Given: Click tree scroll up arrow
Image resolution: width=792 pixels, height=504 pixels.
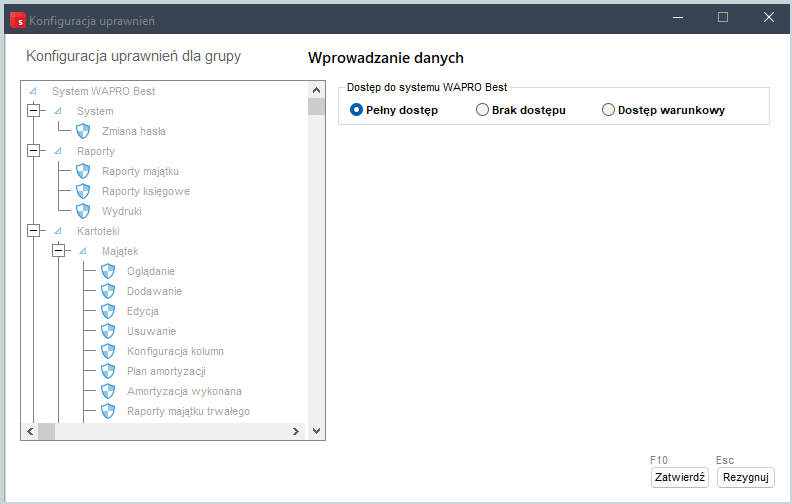Looking at the screenshot, I should coord(317,90).
